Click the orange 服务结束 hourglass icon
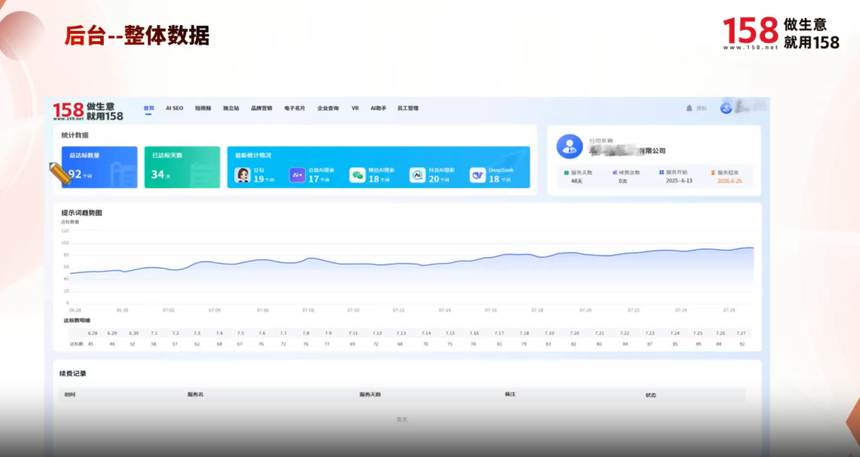The height and width of the screenshot is (457, 860). (713, 172)
